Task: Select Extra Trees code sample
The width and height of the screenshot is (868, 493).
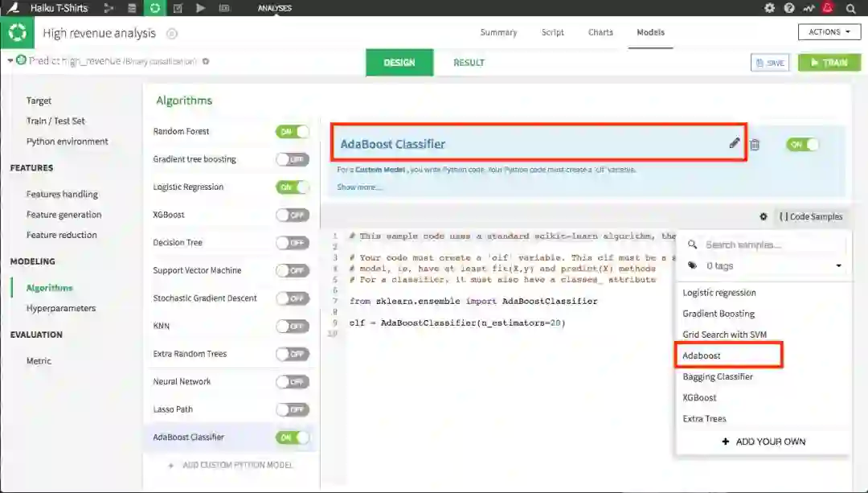Action: tap(704, 419)
